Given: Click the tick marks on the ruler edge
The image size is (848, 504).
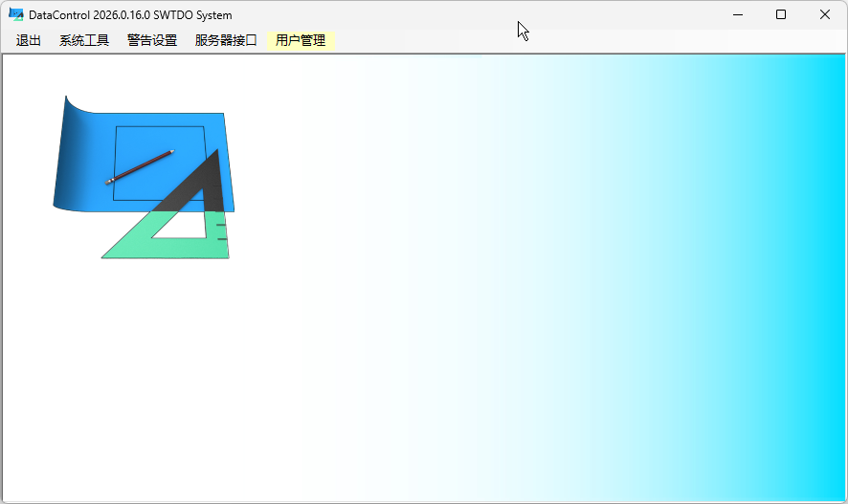Looking at the screenshot, I should click(x=222, y=231).
